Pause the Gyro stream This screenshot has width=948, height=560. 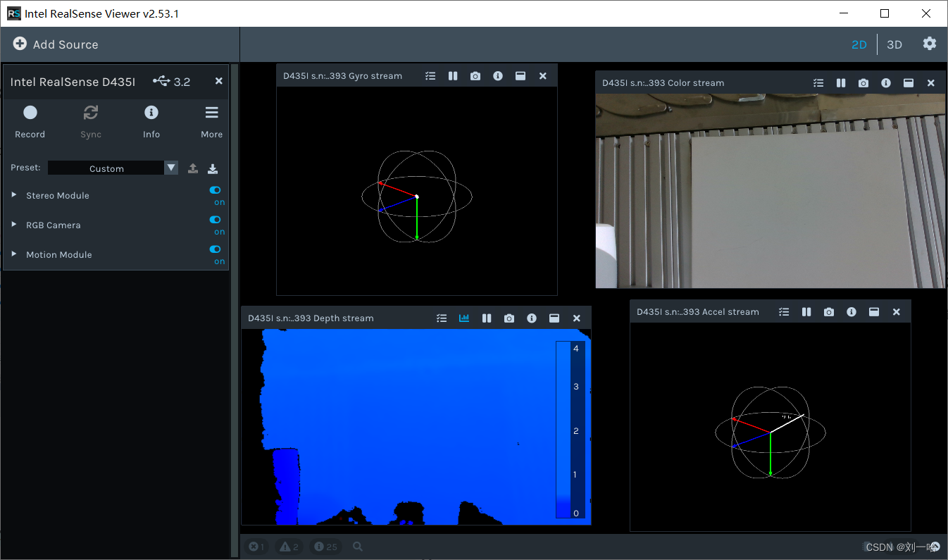[x=453, y=76]
